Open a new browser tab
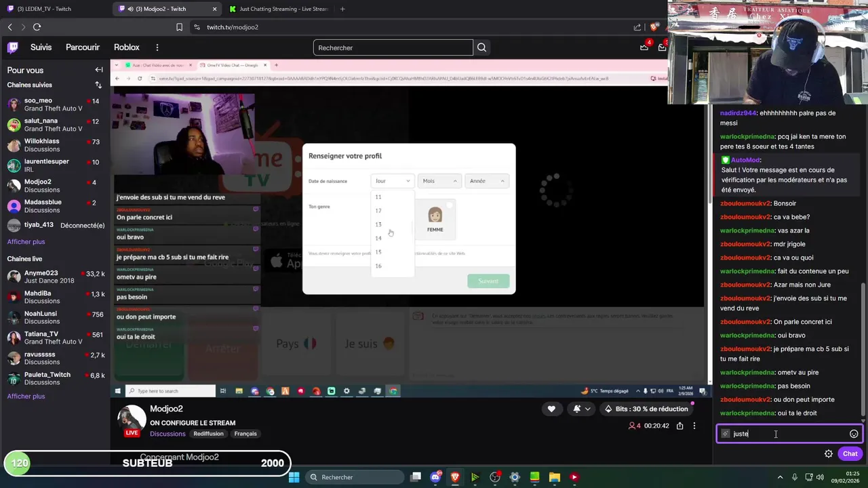Screen dimensions: 868x488 [342, 9]
